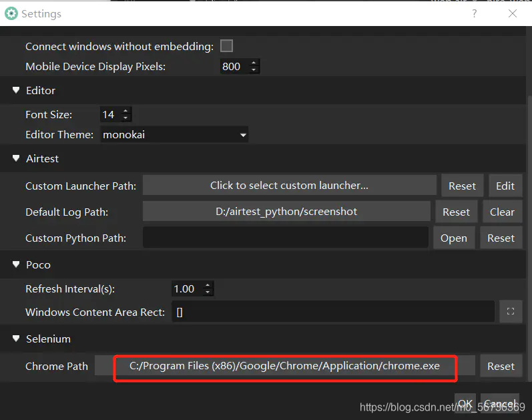Increase Mobile Device Display Pixels value
Screen dimensions: 532x420
click(254, 63)
